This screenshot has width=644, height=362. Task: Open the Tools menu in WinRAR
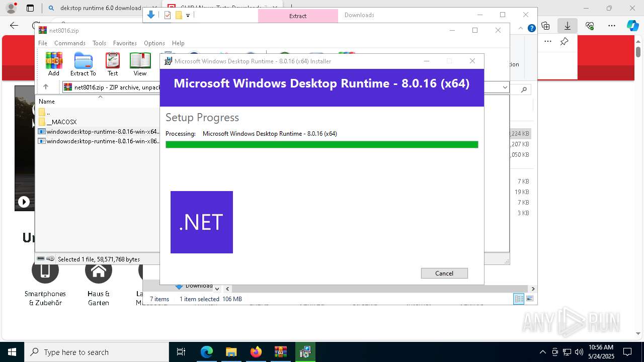[x=99, y=43]
